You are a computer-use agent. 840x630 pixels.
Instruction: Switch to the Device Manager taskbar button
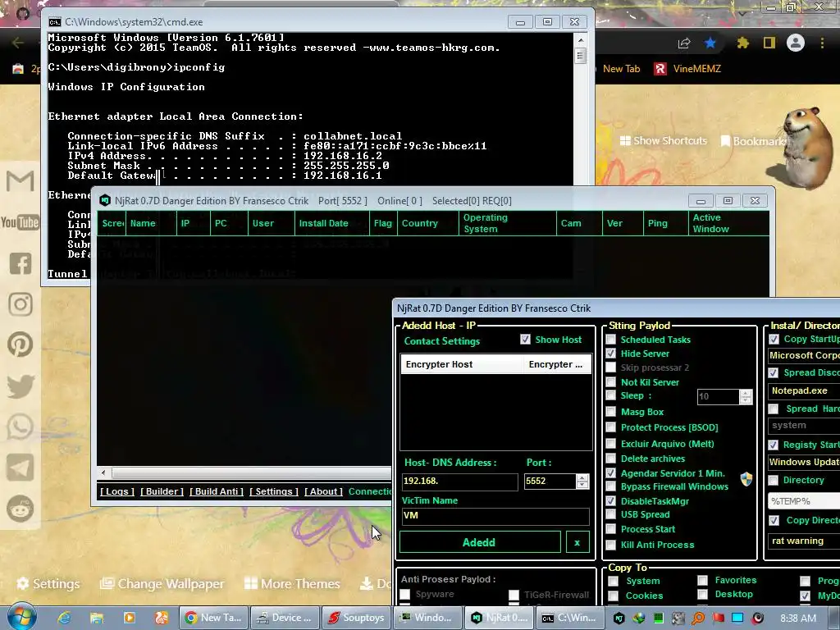285,618
